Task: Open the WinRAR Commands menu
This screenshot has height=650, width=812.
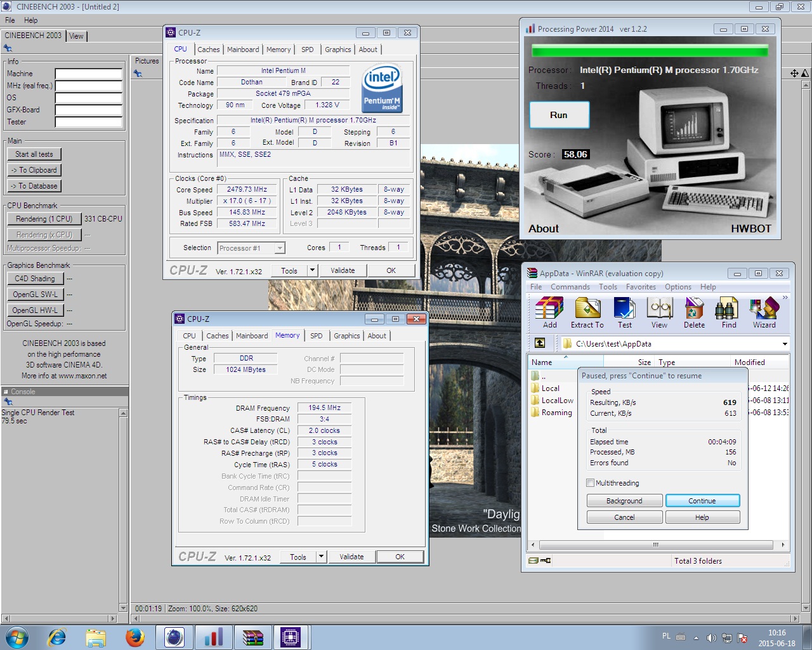Action: 570,287
